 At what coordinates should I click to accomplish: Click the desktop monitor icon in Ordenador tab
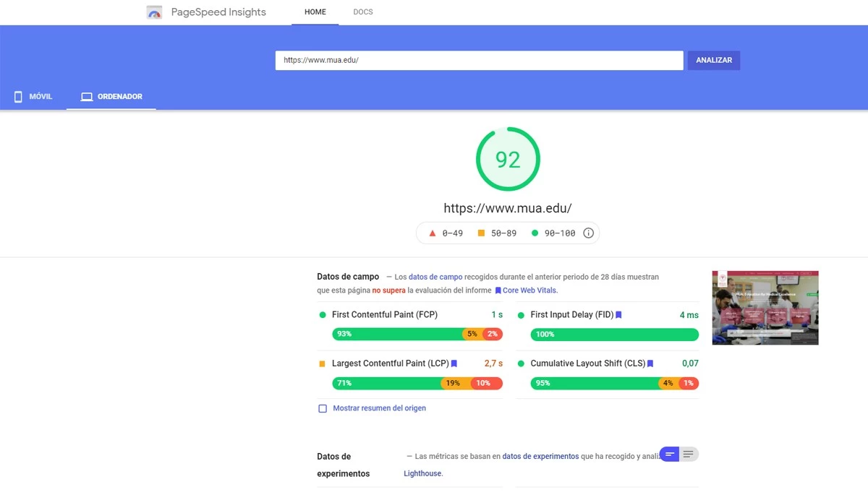click(x=87, y=97)
